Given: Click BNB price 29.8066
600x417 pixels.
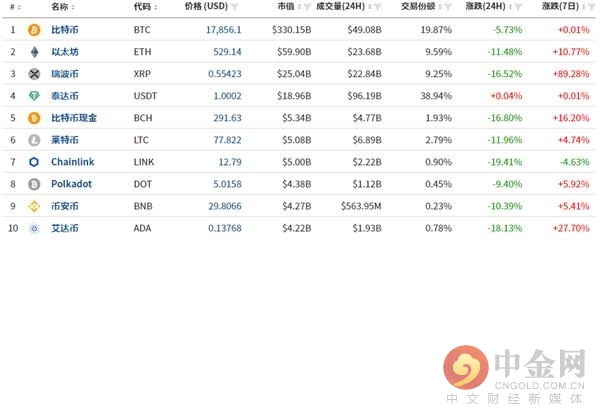Looking at the screenshot, I should (x=225, y=206).
